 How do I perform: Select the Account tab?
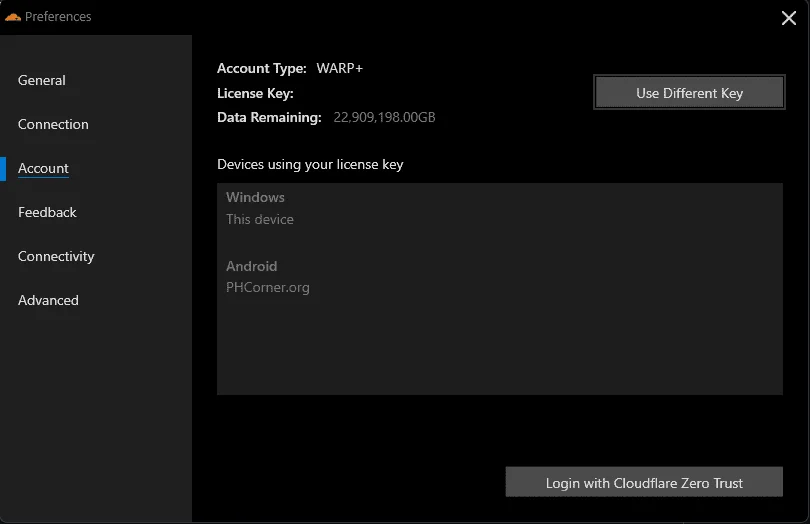pyautogui.click(x=43, y=168)
